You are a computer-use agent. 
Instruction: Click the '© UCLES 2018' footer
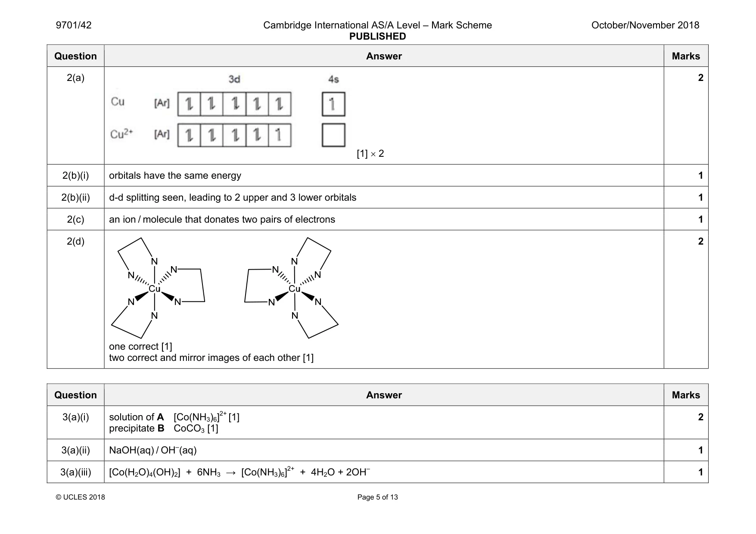[81, 497]
